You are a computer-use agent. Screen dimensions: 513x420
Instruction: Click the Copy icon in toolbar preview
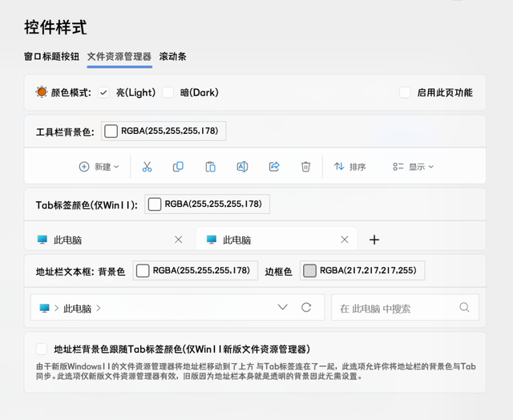(178, 167)
